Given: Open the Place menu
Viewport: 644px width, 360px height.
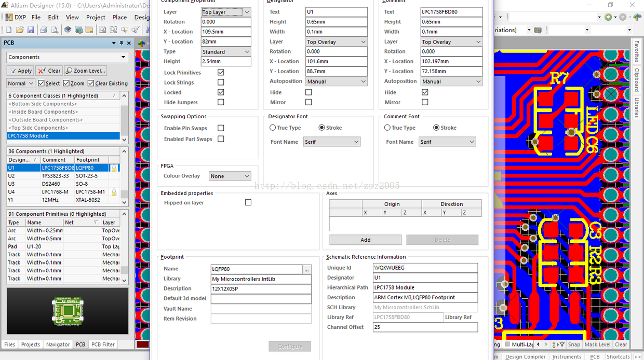Looking at the screenshot, I should pos(119,17).
